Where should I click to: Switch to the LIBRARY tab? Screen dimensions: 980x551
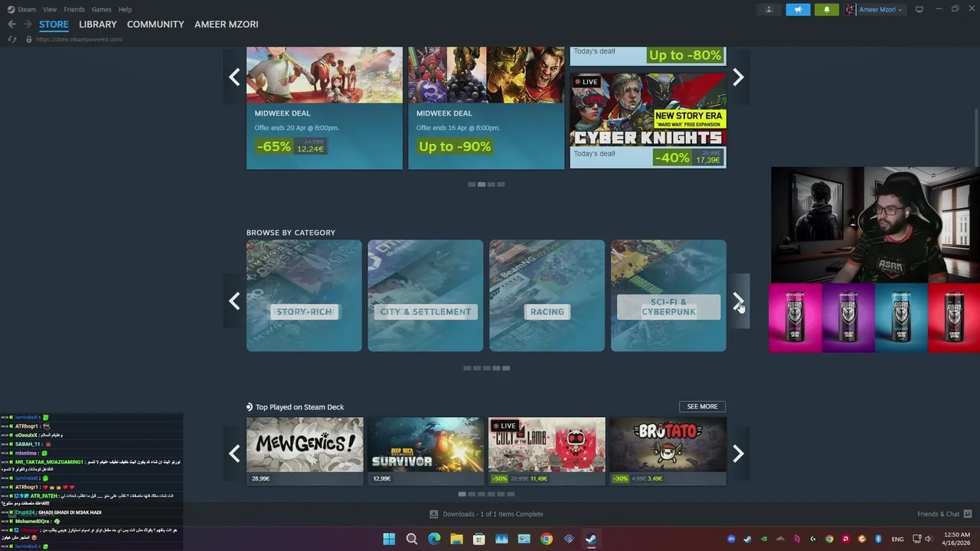98,24
